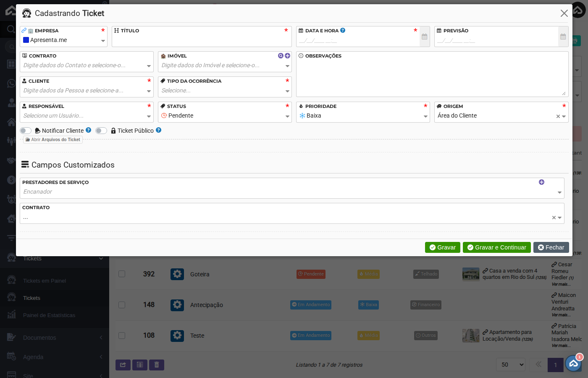Open Tickets em Painel in sidebar
Viewport: 588px width, 378px height.
(45, 281)
